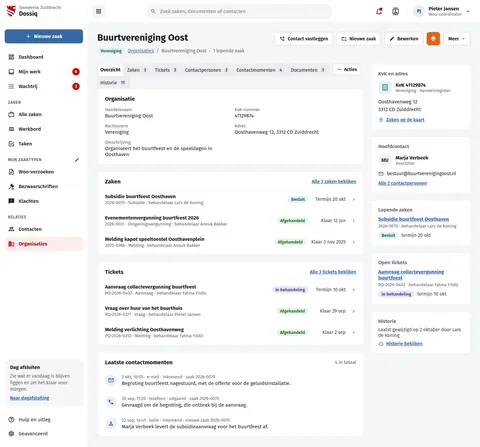The width and height of the screenshot is (480, 447).
Task: Edit Mijn zaaktypen with pencil icon
Action: [x=77, y=160]
